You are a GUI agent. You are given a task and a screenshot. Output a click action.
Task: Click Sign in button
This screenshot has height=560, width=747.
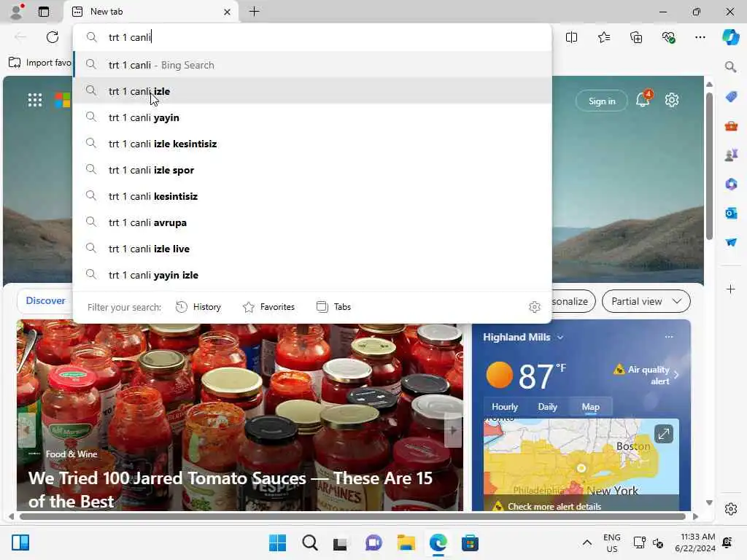tap(602, 101)
